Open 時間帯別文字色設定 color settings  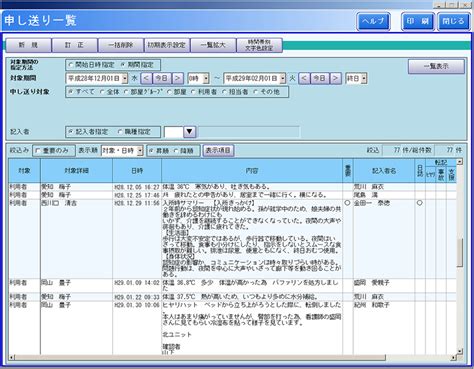point(259,45)
